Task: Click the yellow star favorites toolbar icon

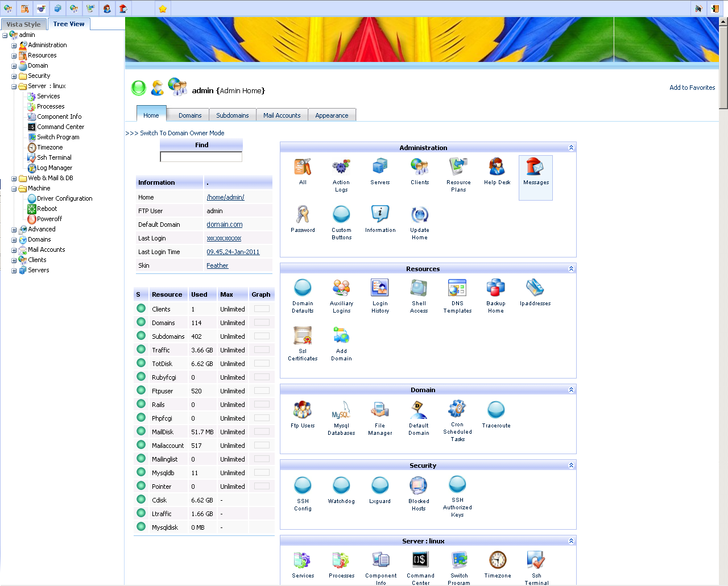Action: [x=163, y=9]
